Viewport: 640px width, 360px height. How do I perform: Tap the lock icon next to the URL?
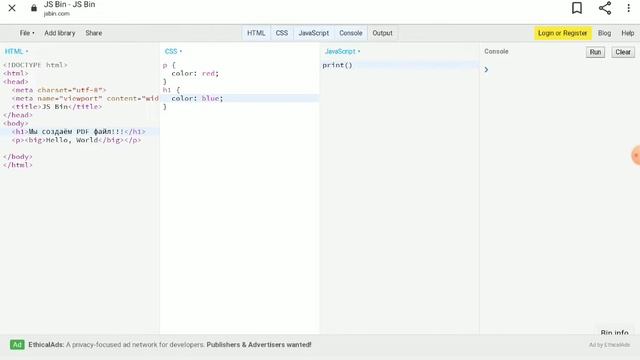click(x=34, y=8)
